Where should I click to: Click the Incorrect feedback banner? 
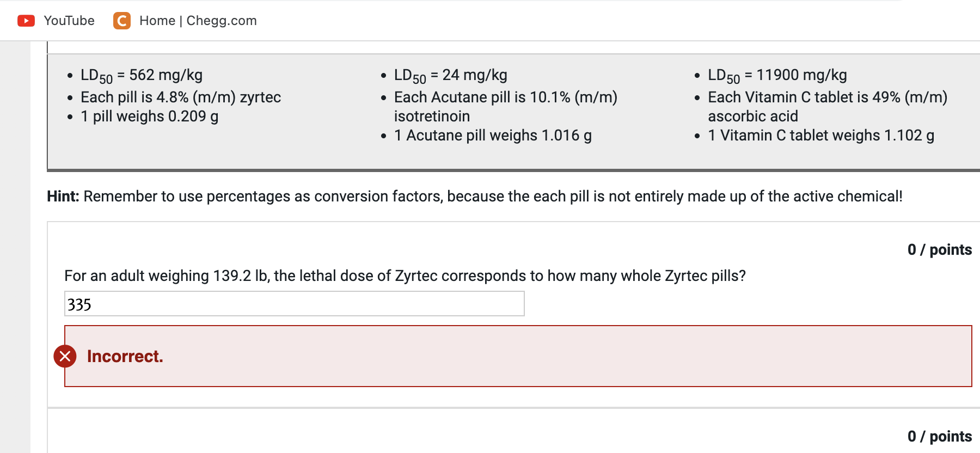coord(490,357)
